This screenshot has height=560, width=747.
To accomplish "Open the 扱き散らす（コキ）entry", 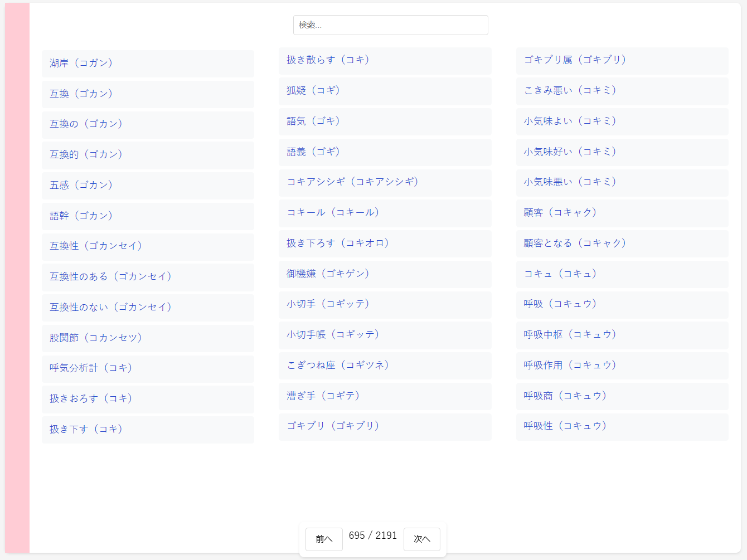I will pos(385,60).
